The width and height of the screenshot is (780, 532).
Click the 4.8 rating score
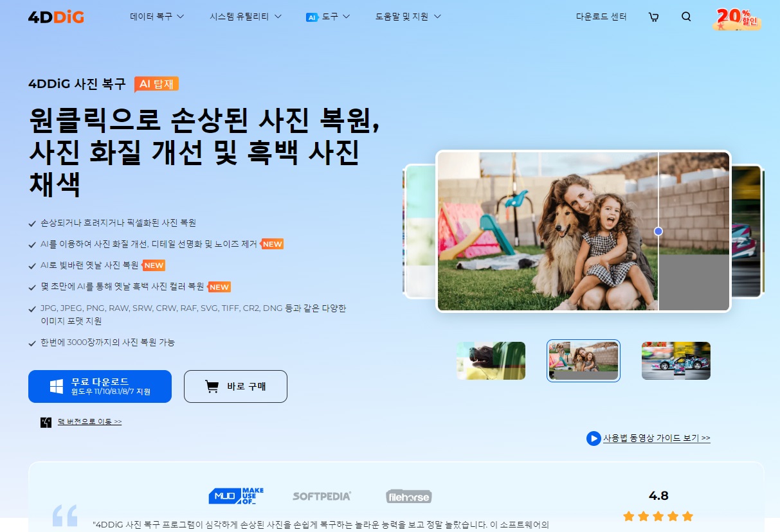click(658, 496)
